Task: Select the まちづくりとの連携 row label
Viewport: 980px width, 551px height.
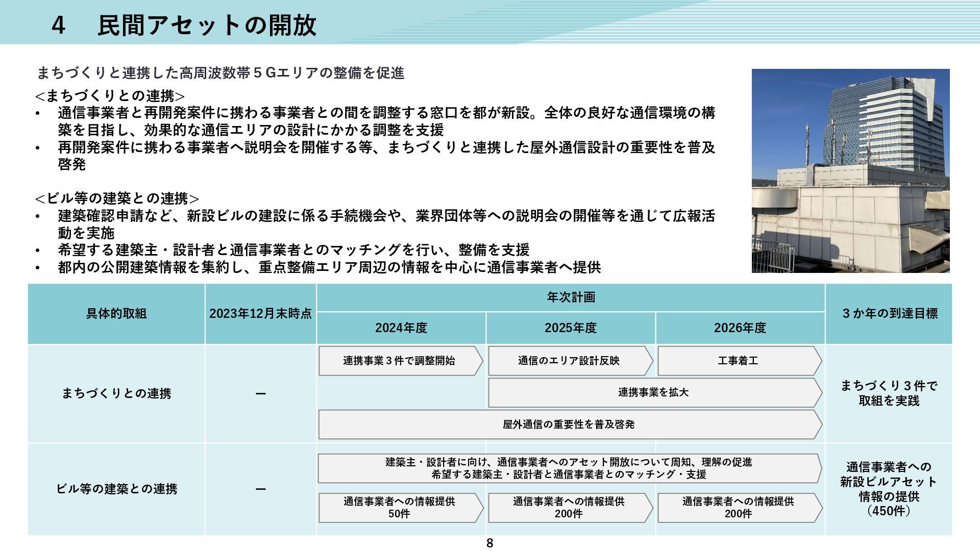Action: [116, 393]
